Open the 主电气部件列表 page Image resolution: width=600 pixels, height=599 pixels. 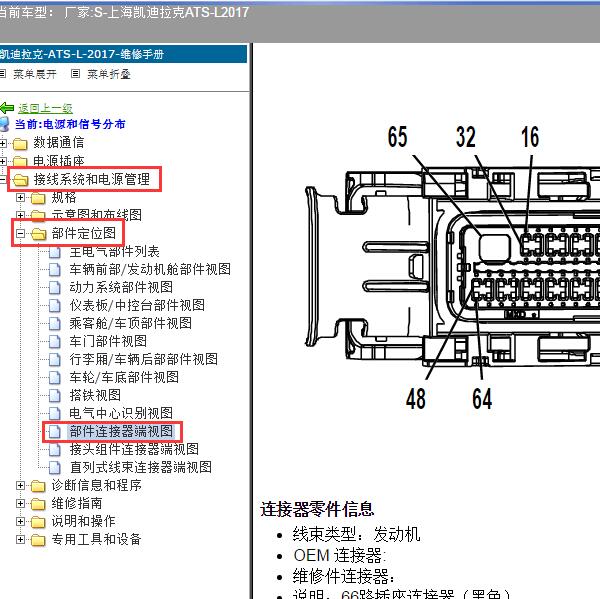114,251
